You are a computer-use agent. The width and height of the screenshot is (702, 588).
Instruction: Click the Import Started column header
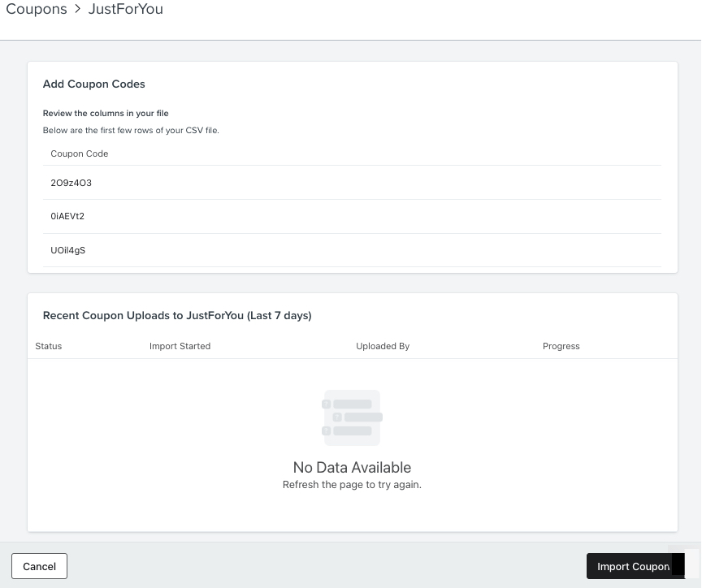coord(180,346)
